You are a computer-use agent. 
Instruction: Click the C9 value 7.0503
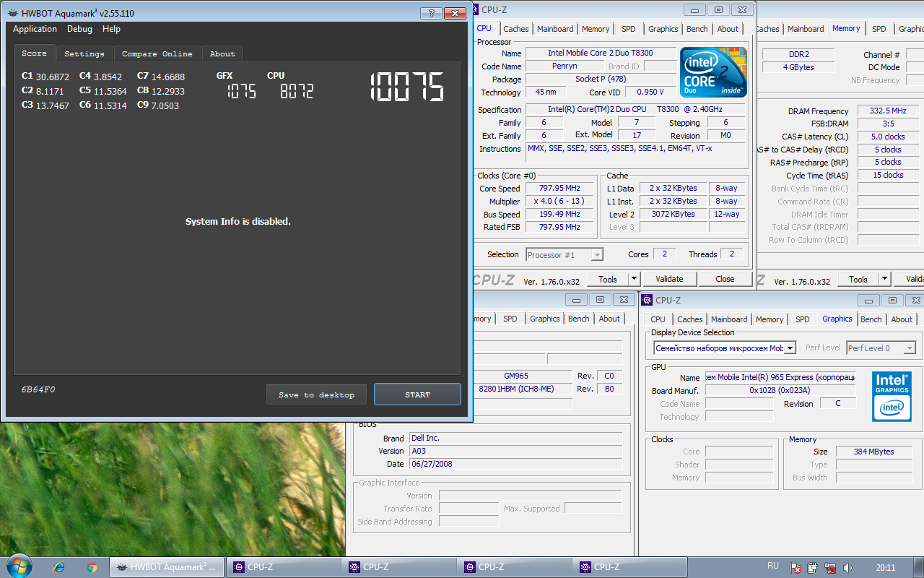[x=165, y=105]
